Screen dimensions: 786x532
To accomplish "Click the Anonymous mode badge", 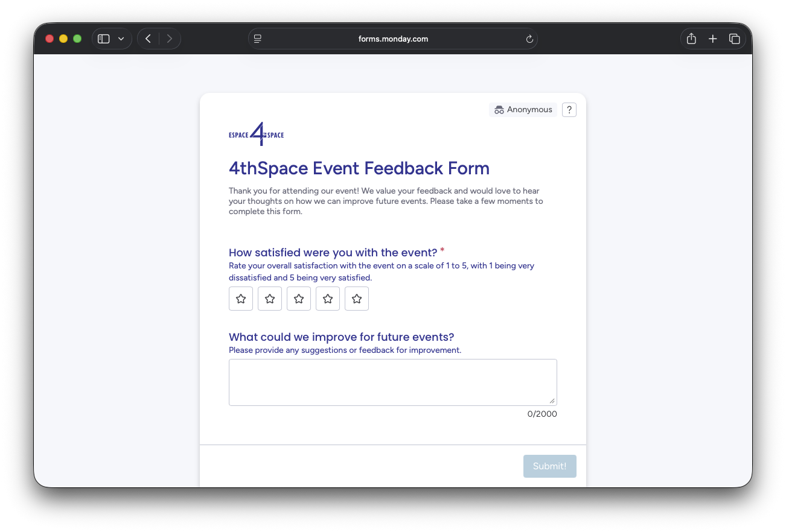I will 523,109.
